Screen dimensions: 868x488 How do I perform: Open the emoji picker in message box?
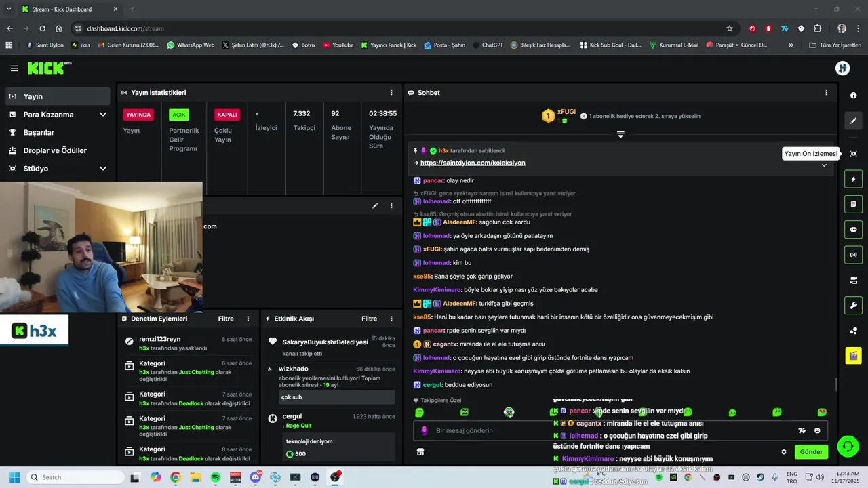817,430
